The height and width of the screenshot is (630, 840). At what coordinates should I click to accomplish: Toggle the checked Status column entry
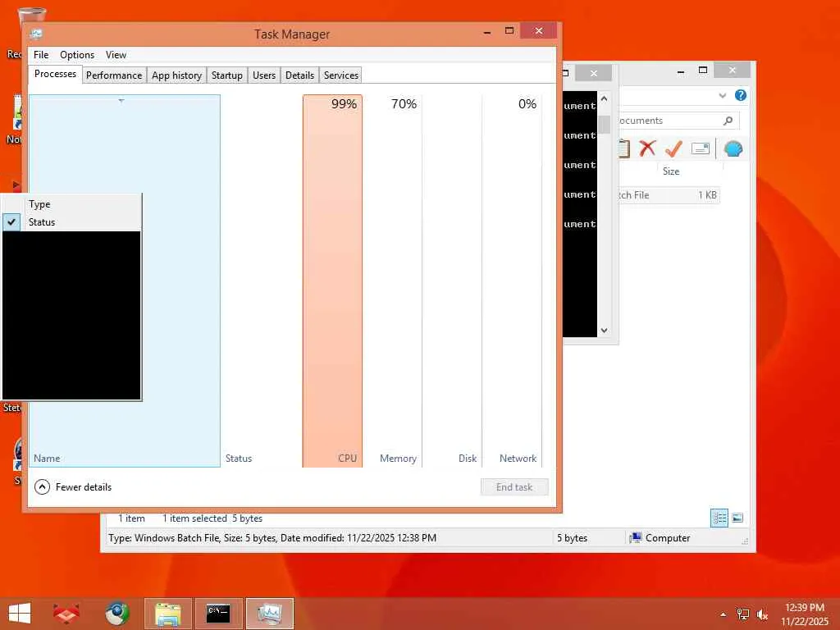(x=72, y=221)
